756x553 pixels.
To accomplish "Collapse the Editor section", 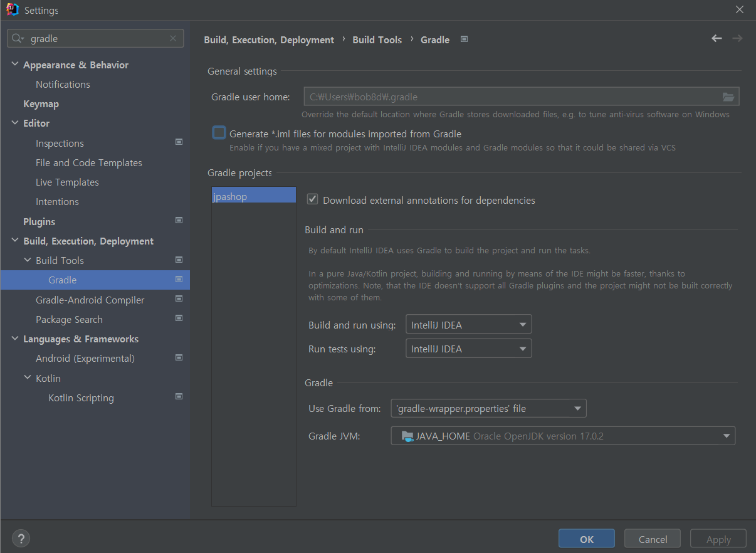I will click(x=15, y=123).
